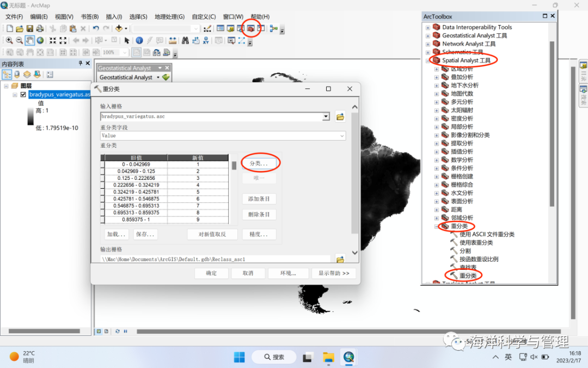Open the table of contents Options icon
This screenshot has height=368, width=588.
(50, 74)
